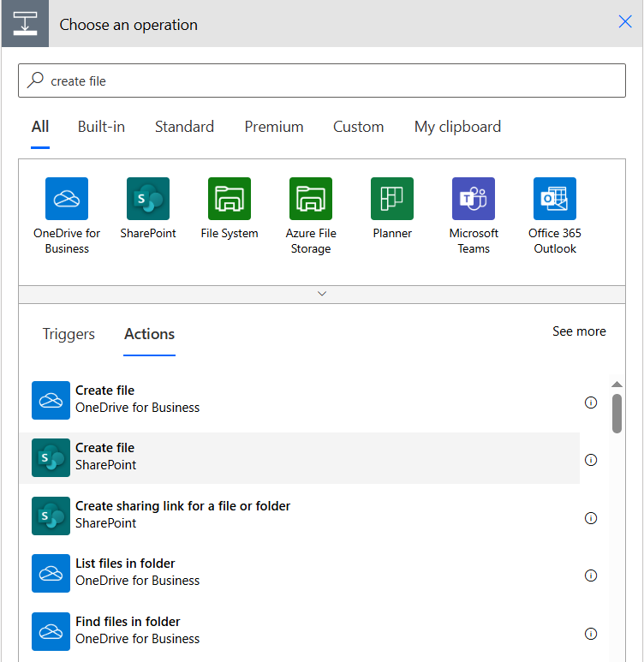Select 'Create file' SharePoint action
644x662 pixels.
click(x=300, y=457)
